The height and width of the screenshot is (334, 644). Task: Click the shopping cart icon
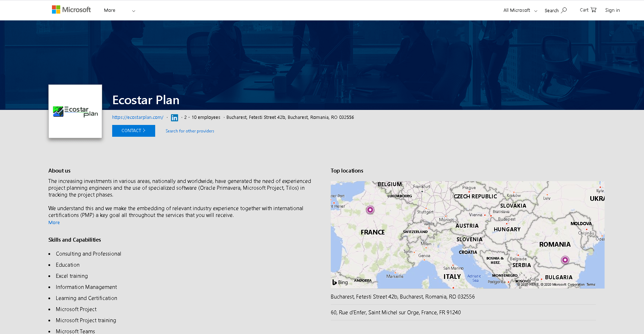click(593, 10)
